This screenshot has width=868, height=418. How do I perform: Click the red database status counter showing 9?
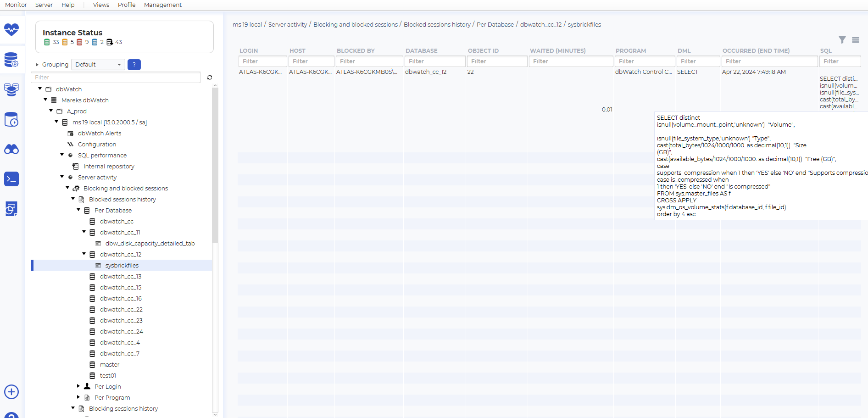[83, 42]
